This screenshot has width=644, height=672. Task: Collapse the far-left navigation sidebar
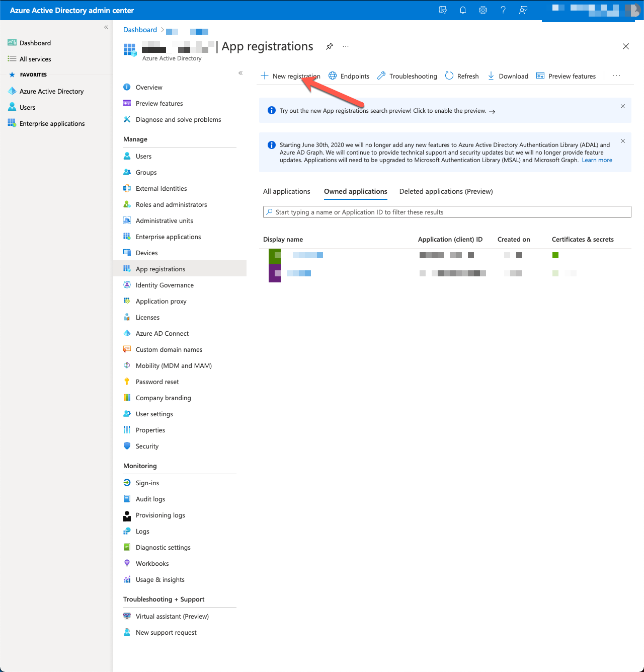[x=106, y=27]
